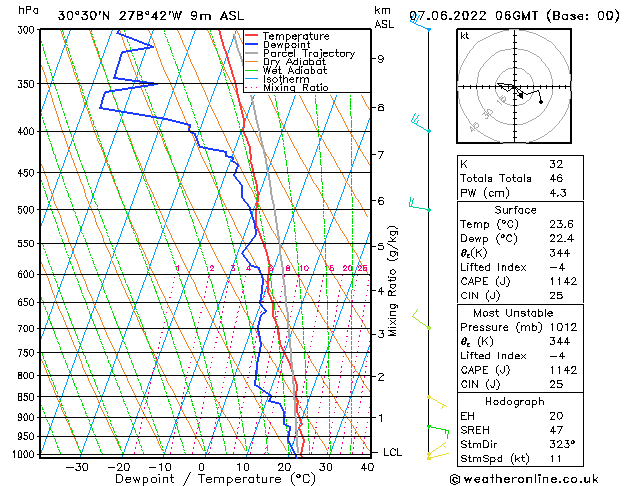Click the 9 km altitude axis label
Viewport: 629px width, 486px height.
point(380,59)
